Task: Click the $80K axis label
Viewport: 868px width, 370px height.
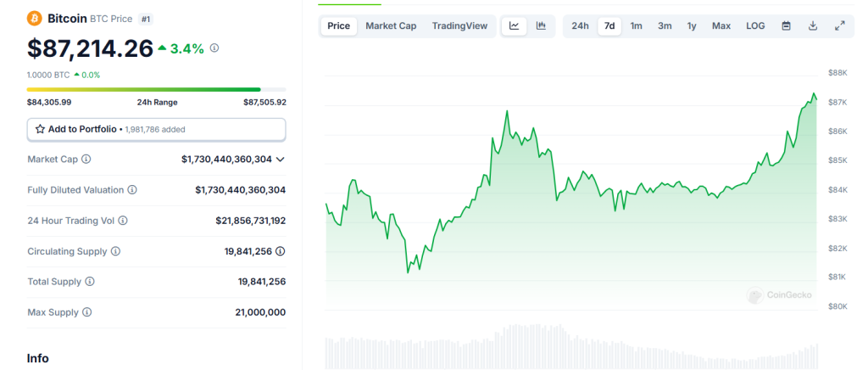Action: coord(837,306)
